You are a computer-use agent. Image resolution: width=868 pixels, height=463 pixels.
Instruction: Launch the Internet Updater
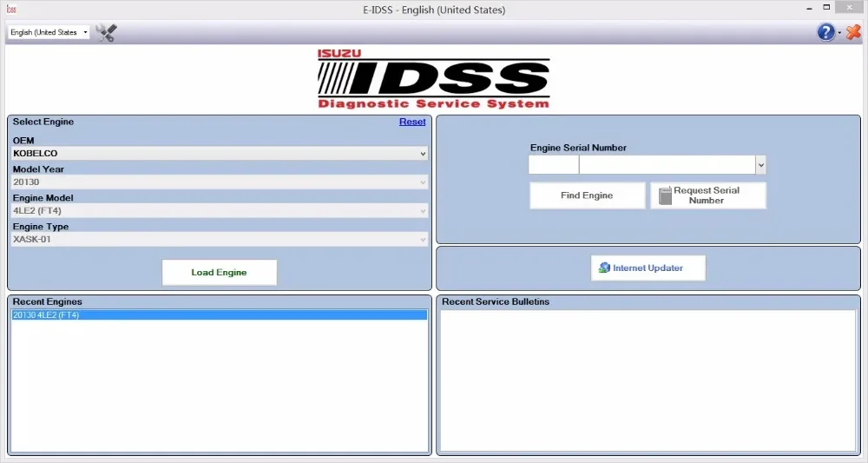pyautogui.click(x=648, y=268)
